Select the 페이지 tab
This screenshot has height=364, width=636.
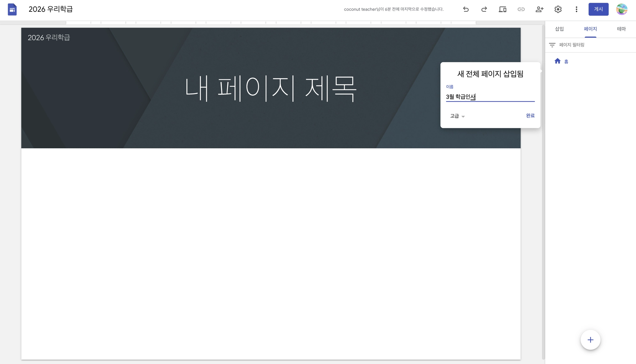click(590, 29)
